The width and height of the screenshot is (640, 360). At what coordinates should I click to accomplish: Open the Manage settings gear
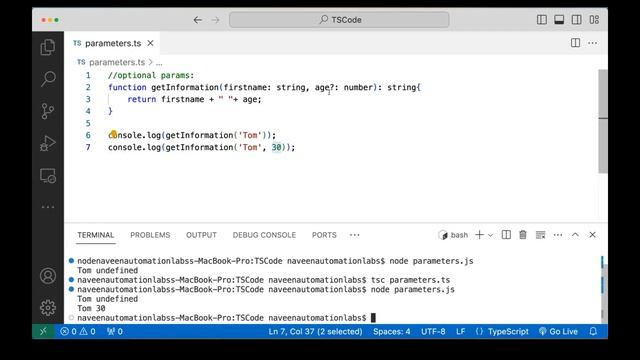pos(48,308)
